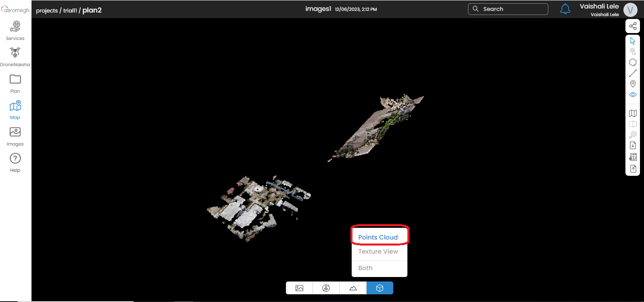Viewport: 644px width, 302px height.
Task: Select the arrow pointer tool
Action: 633,41
